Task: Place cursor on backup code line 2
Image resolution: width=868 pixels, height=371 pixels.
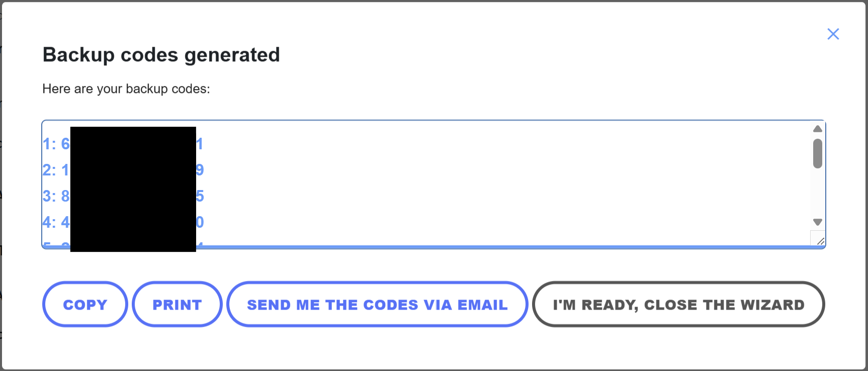Action: point(123,170)
